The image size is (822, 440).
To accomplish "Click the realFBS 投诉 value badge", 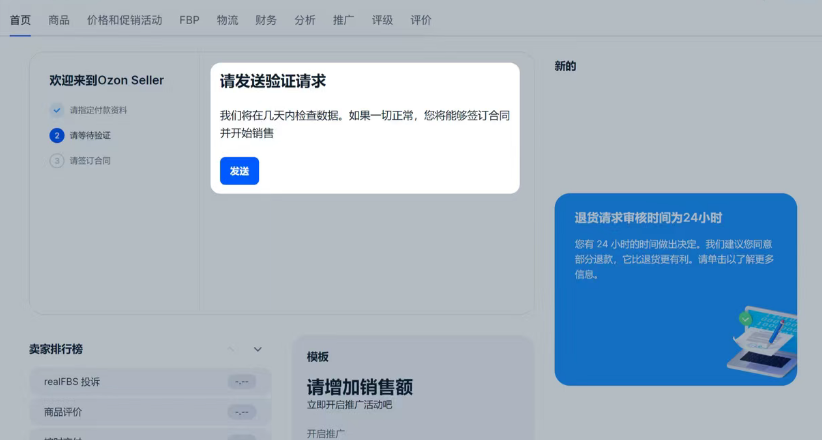I will click(x=242, y=382).
